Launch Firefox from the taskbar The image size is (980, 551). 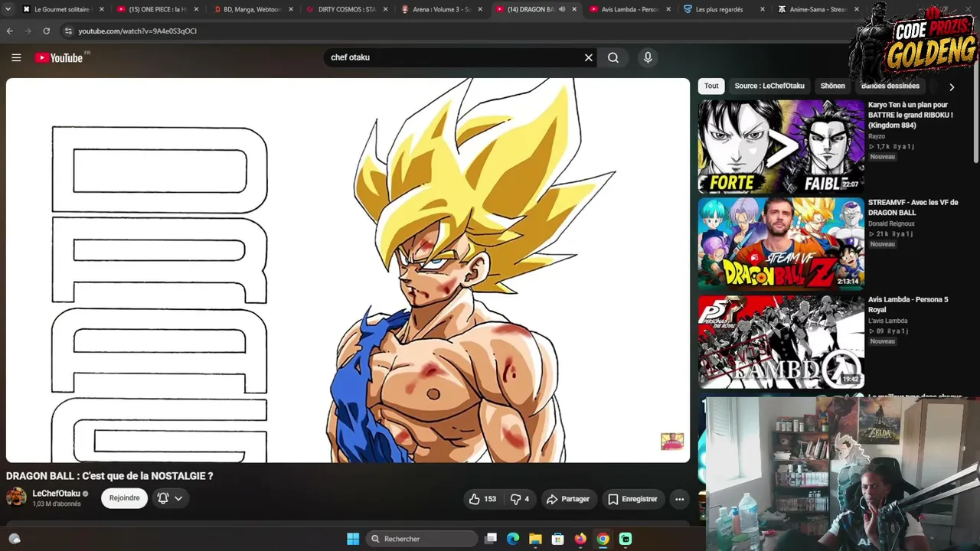tap(580, 539)
